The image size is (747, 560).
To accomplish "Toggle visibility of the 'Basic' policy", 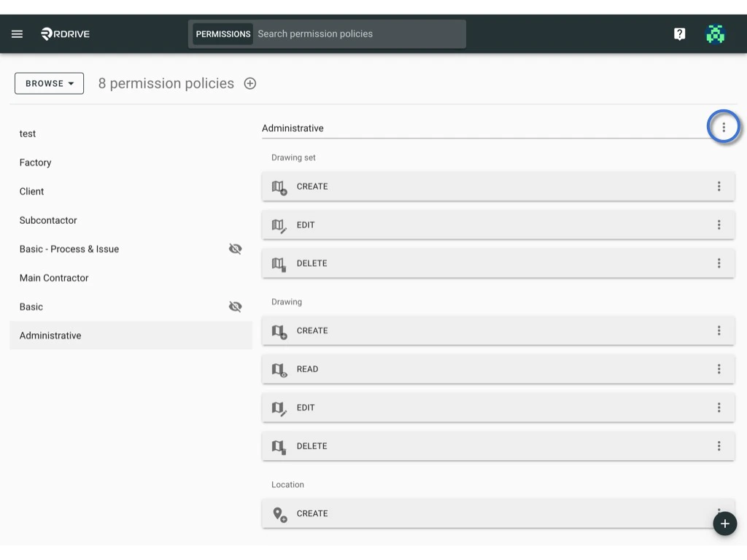I will point(235,306).
